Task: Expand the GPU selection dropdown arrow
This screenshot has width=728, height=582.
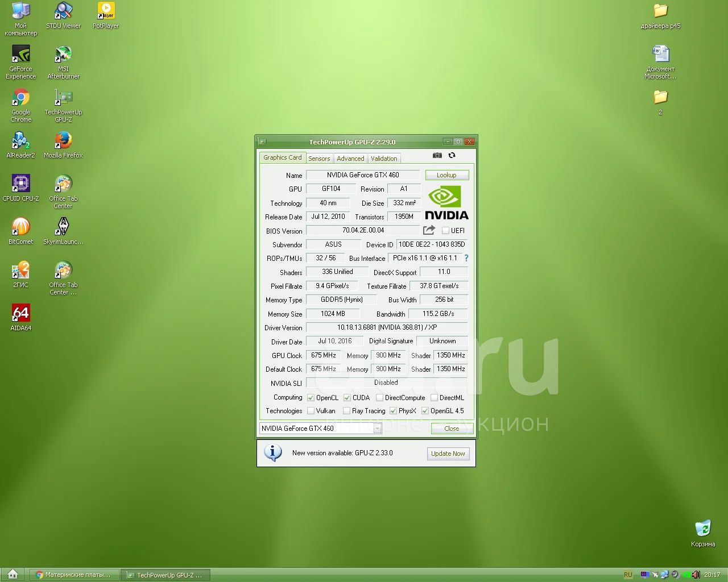Action: (377, 429)
